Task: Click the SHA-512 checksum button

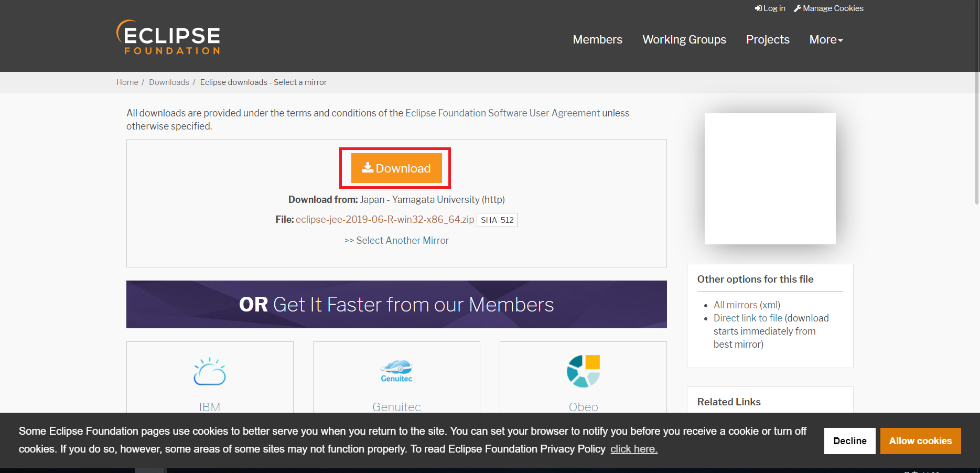Action: pyautogui.click(x=497, y=220)
